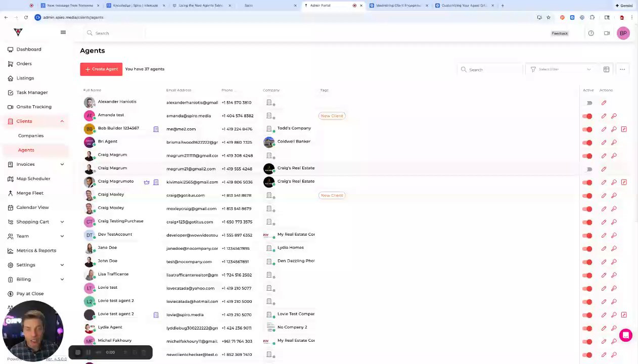Disable Active toggle for Jane Doe
Image resolution: width=638 pixels, height=364 pixels.
[587, 249]
